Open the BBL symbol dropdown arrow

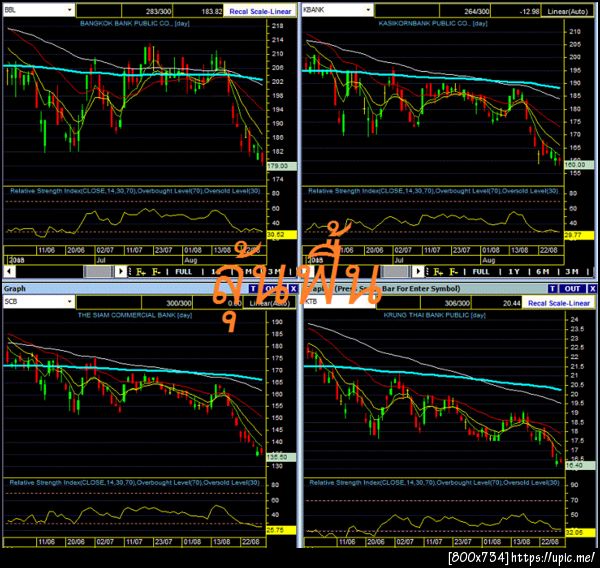click(69, 10)
